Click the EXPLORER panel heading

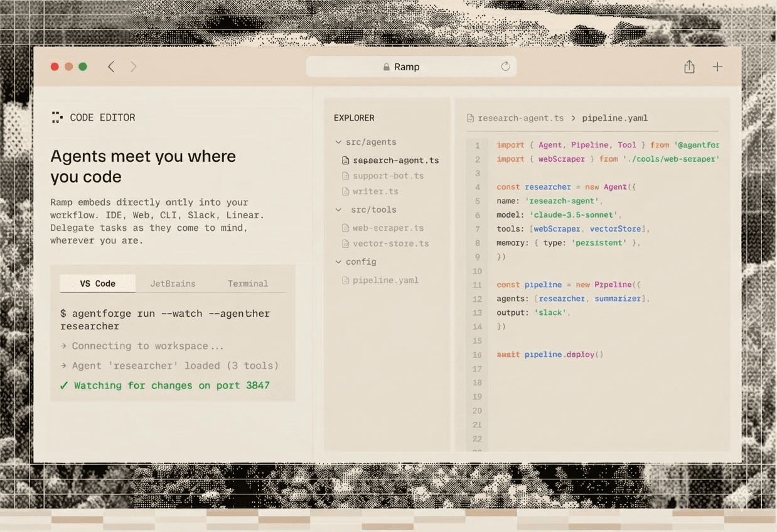click(x=354, y=118)
